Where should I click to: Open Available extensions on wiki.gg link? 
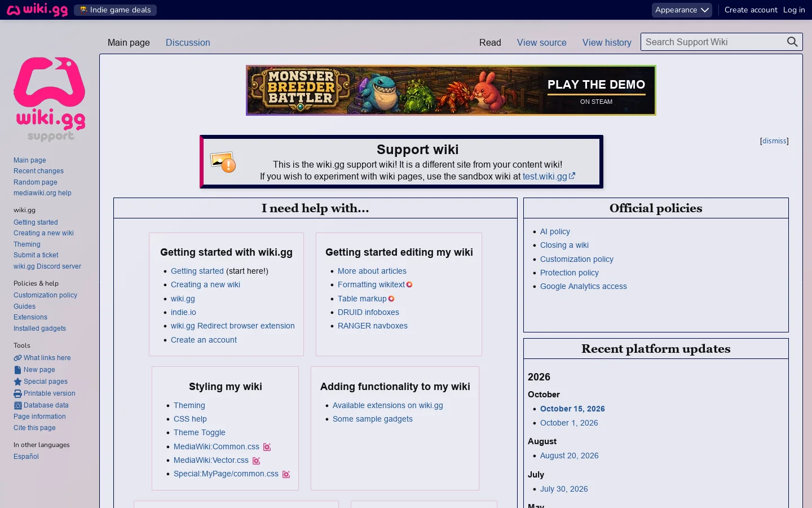click(388, 405)
